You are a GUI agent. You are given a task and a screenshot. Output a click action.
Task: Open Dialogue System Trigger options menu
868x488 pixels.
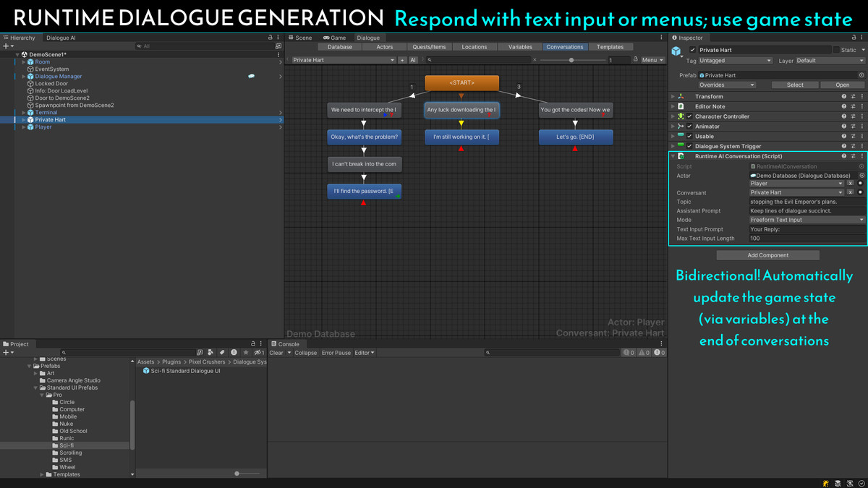point(861,146)
